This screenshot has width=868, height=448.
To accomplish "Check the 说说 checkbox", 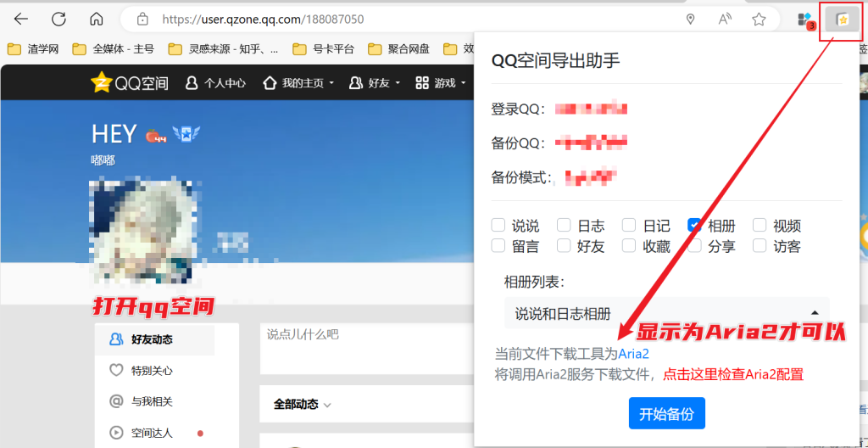I will 498,225.
